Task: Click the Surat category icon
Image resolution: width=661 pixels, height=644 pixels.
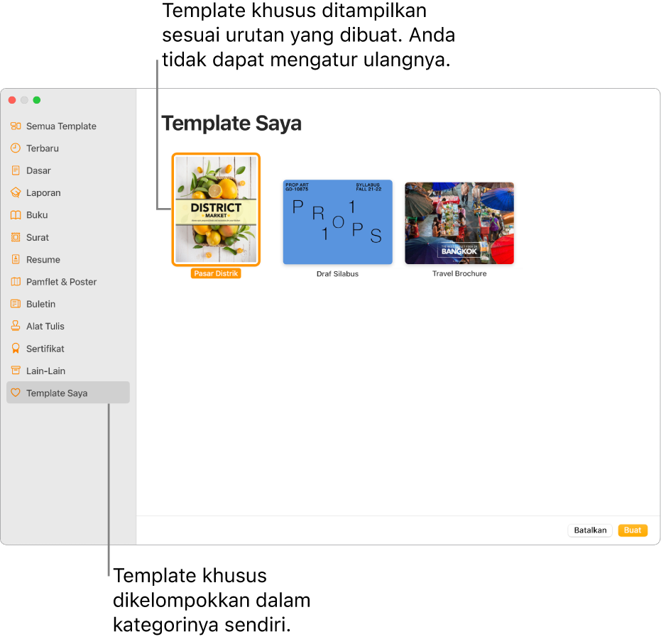Action: 16,237
